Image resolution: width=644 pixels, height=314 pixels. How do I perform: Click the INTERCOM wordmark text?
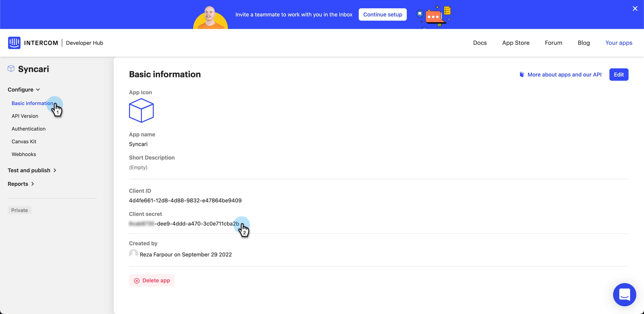(41, 43)
